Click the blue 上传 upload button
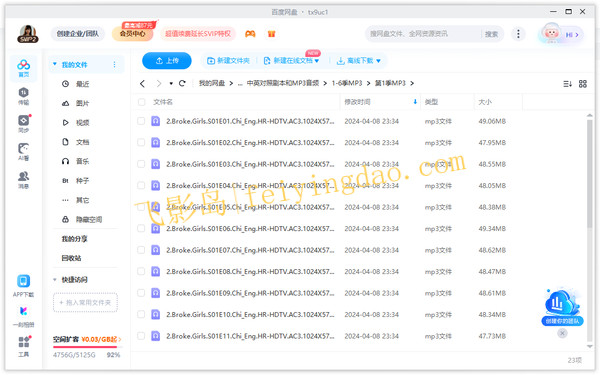The width and height of the screenshot is (600, 375). [167, 61]
